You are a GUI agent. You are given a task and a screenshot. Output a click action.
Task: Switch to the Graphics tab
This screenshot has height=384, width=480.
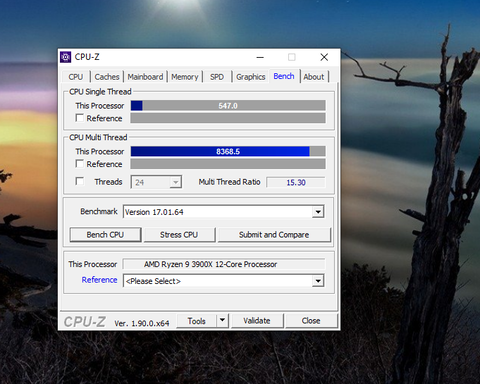(251, 77)
